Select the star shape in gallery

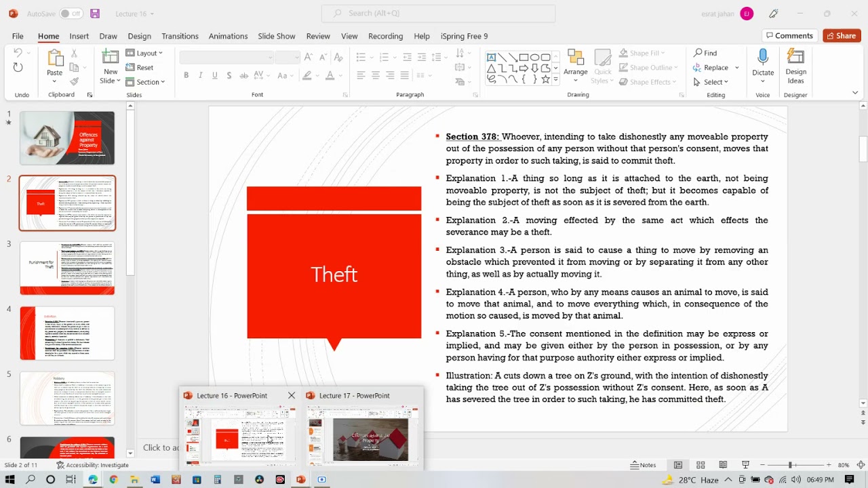coord(546,79)
